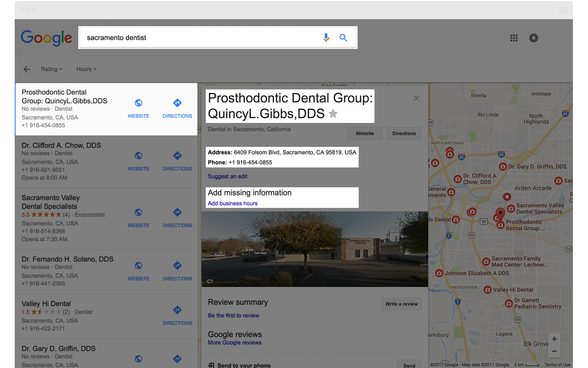Close the business details panel
The width and height of the screenshot is (588, 368).
(416, 98)
